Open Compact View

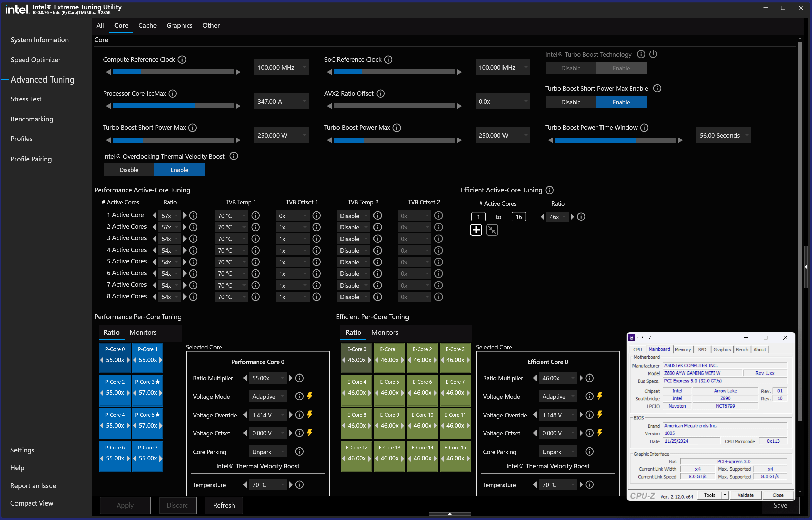pyautogui.click(x=32, y=503)
